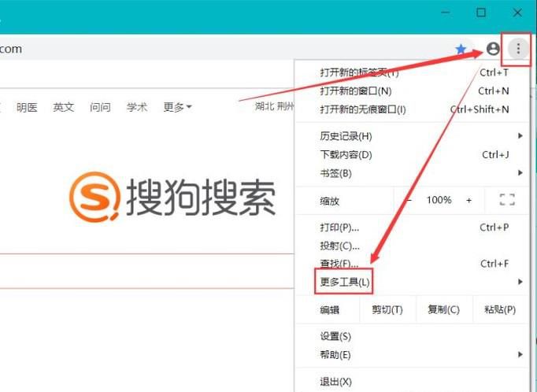Click 复制(C) in the edit row
This screenshot has width=537, height=392.
coord(444,310)
